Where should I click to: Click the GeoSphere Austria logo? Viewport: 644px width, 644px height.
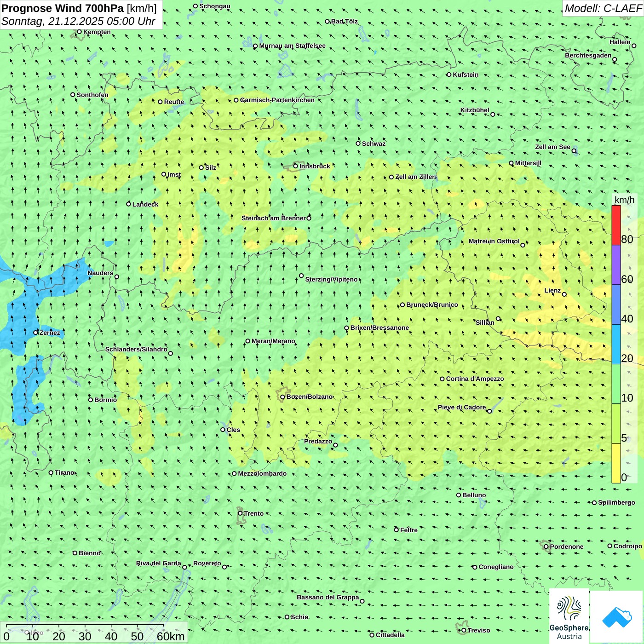pyautogui.click(x=569, y=616)
